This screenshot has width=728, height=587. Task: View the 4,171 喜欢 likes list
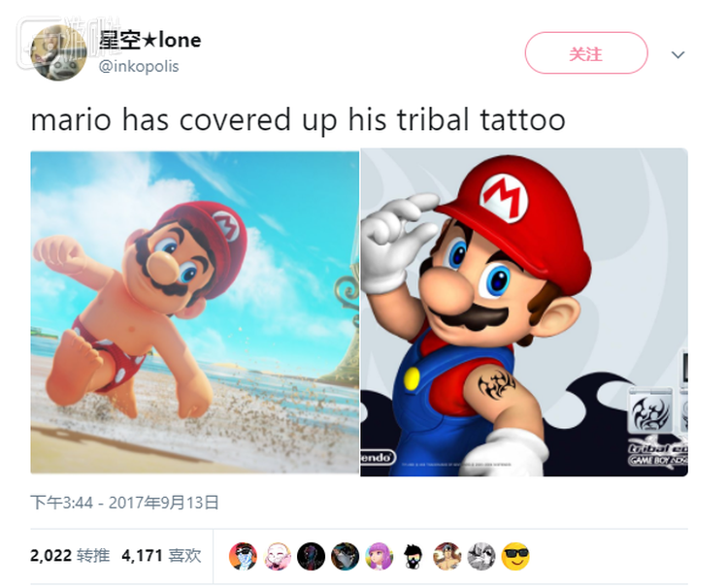(161, 555)
